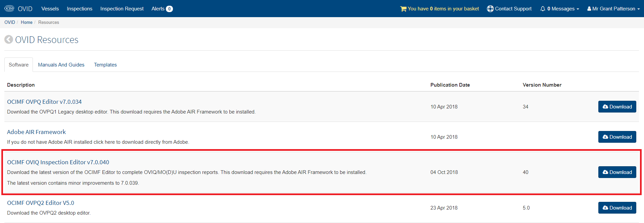Image resolution: width=644 pixels, height=223 pixels.
Task: Click the Version Number column header
Action: pyautogui.click(x=542, y=85)
